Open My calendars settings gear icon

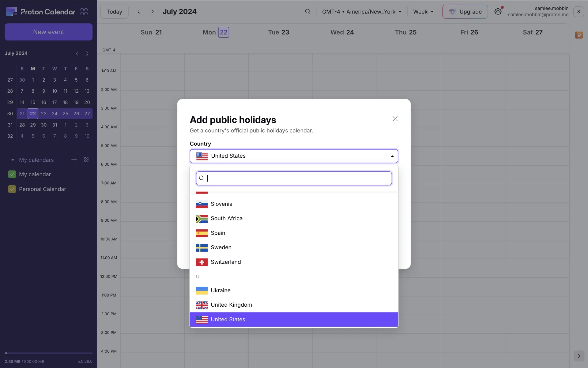[86, 160]
